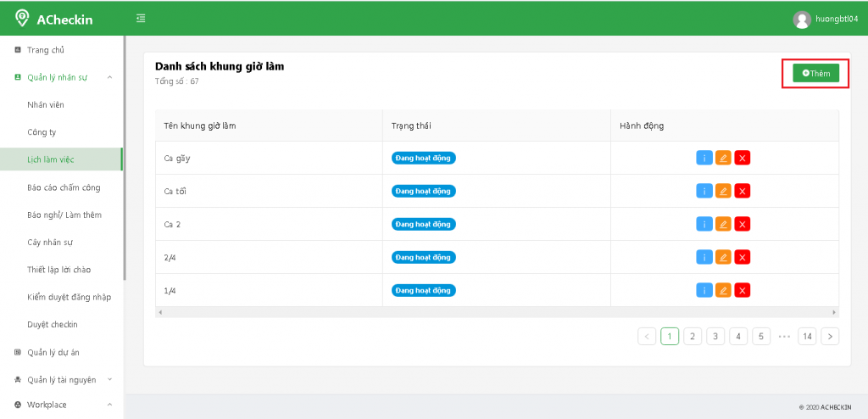Image resolution: width=868 pixels, height=419 pixels.
Task: Select the Lịch làm việc menu item
Action: tap(61, 159)
